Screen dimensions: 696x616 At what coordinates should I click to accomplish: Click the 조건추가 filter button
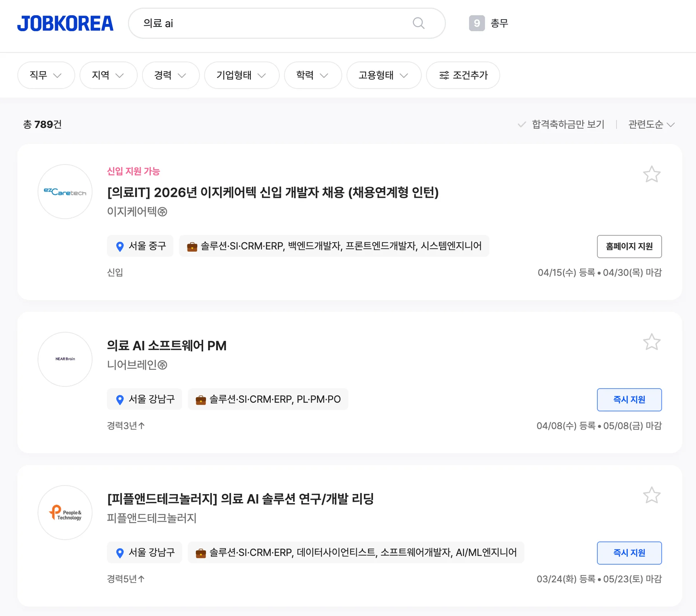click(463, 75)
